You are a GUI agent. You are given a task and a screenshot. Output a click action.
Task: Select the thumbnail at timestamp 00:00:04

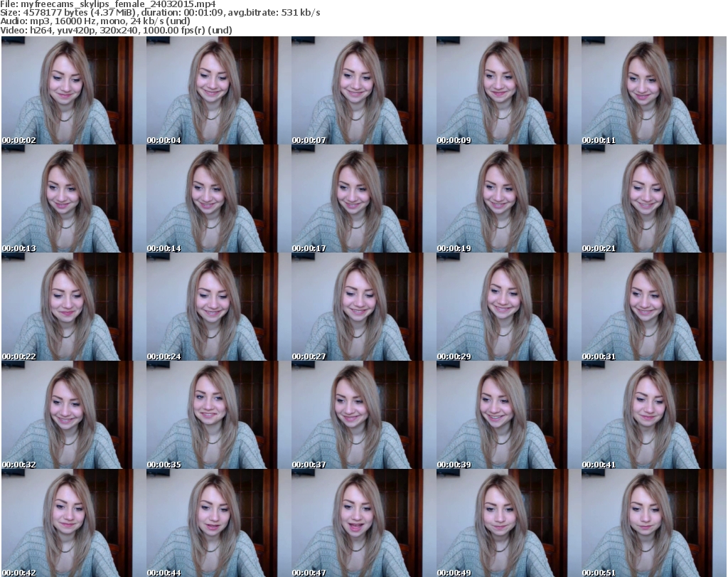tap(218, 90)
